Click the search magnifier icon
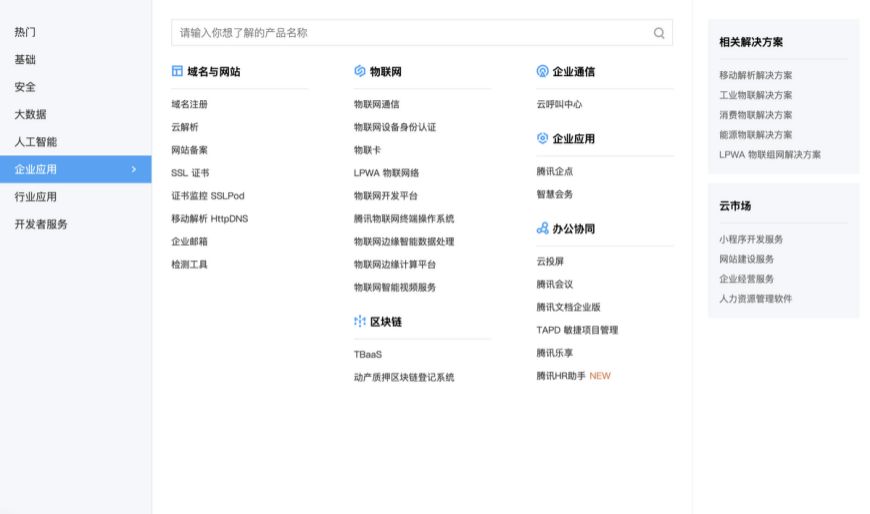Image resolution: width=870 pixels, height=514 pixels. [659, 33]
